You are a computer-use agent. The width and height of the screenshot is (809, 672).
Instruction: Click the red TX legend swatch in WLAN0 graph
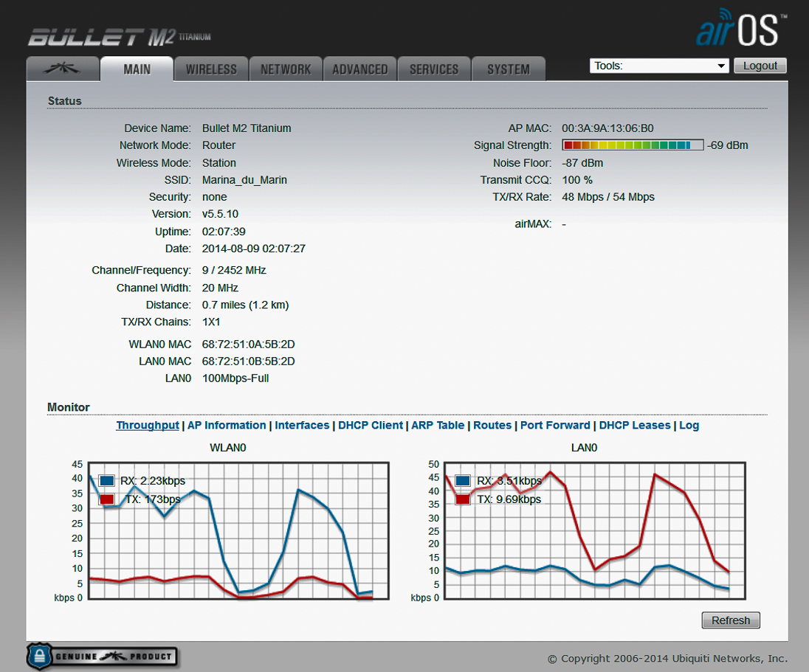[x=107, y=499]
